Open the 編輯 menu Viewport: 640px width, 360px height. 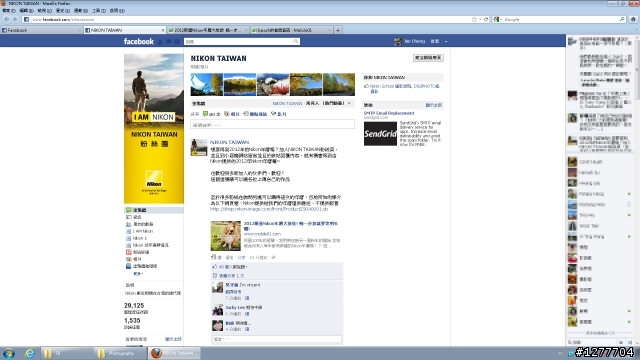pyautogui.click(x=26, y=11)
